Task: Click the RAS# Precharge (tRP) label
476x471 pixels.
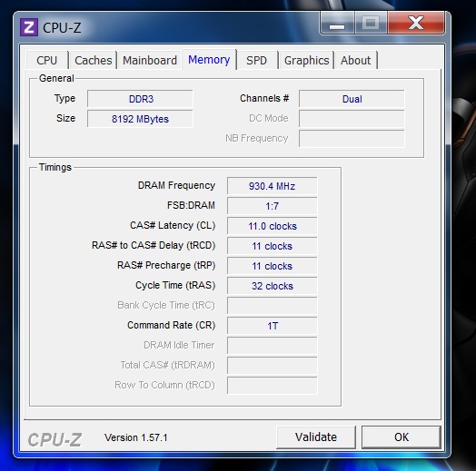Action: pos(166,265)
